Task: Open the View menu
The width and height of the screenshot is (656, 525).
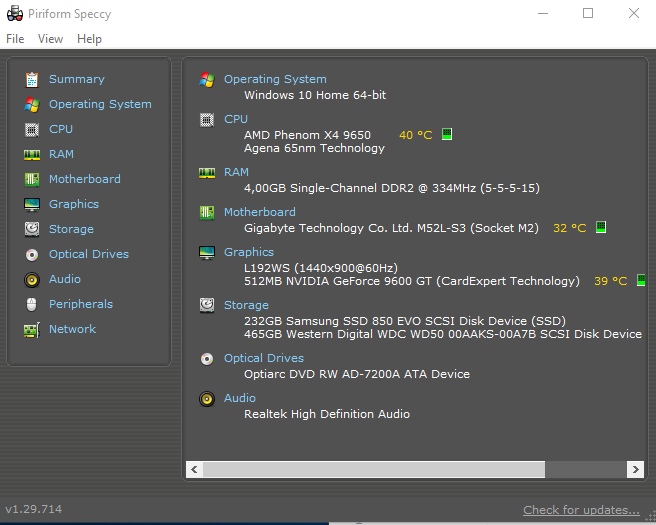Action: [x=50, y=39]
